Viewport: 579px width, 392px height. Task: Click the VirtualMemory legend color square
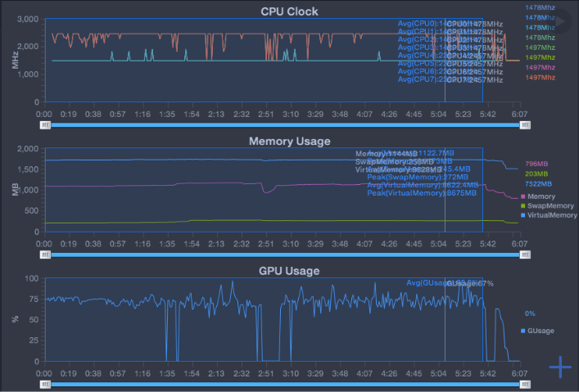pyautogui.click(x=523, y=215)
